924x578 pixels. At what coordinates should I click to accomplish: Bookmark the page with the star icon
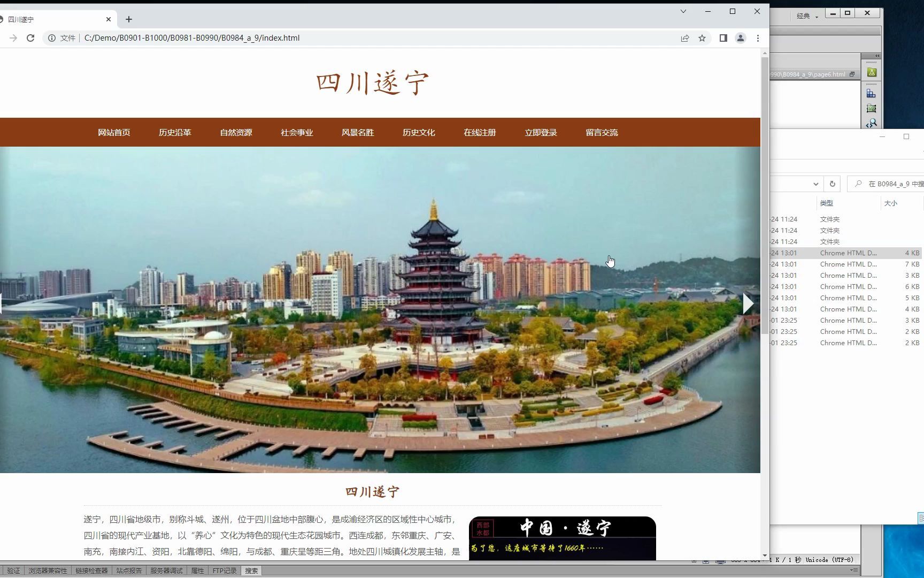(702, 38)
